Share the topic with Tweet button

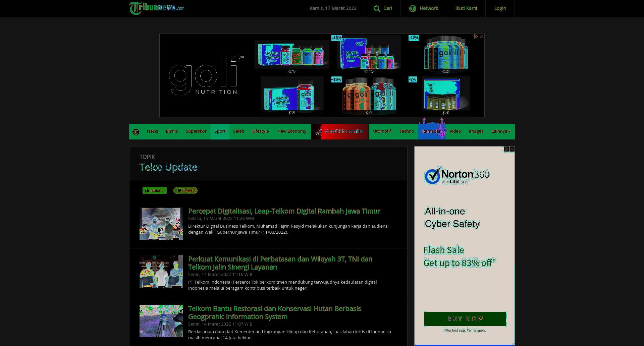[x=185, y=190]
